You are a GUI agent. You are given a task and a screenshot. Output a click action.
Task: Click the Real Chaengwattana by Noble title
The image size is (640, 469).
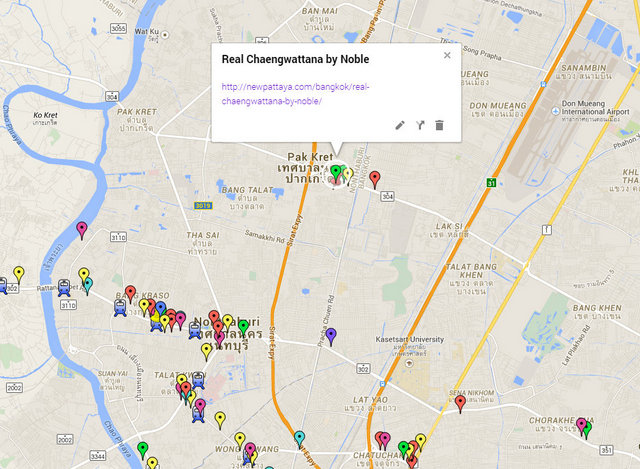pyautogui.click(x=295, y=59)
